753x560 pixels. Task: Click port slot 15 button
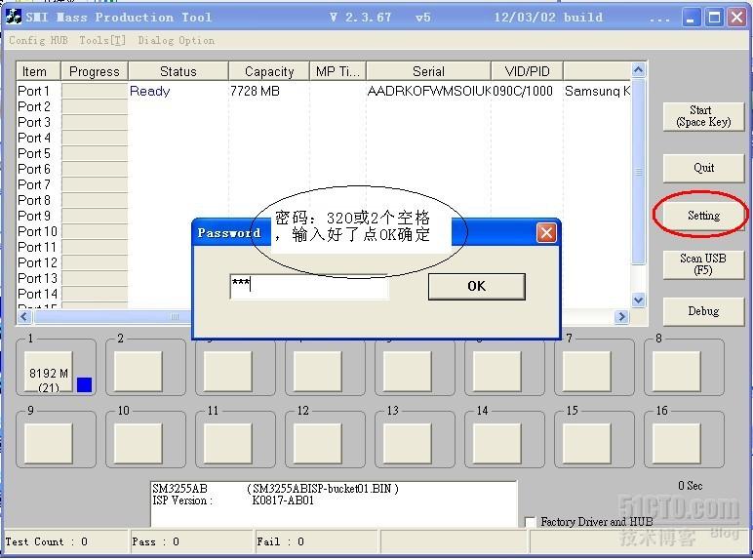[587, 443]
